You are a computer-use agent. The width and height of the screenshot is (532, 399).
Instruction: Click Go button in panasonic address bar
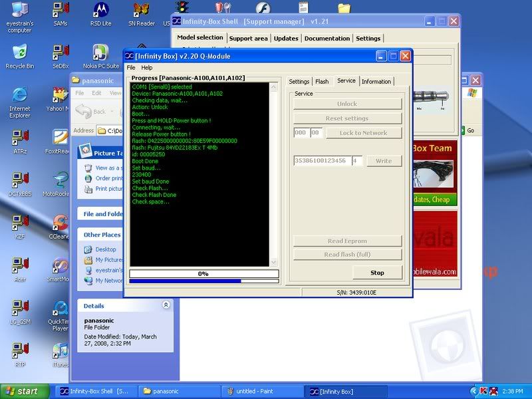[467, 130]
